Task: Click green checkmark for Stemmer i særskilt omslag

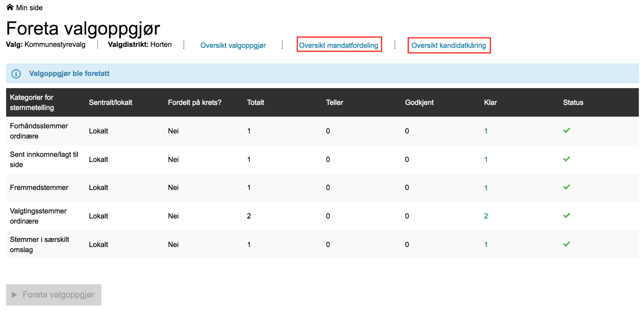Action: click(567, 244)
